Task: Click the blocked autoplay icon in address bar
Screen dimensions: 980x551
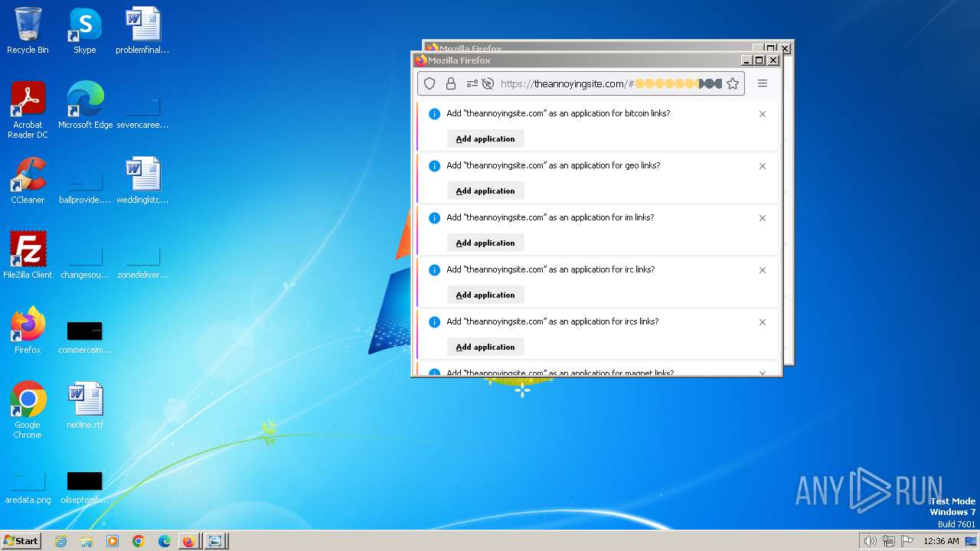Action: (x=488, y=83)
